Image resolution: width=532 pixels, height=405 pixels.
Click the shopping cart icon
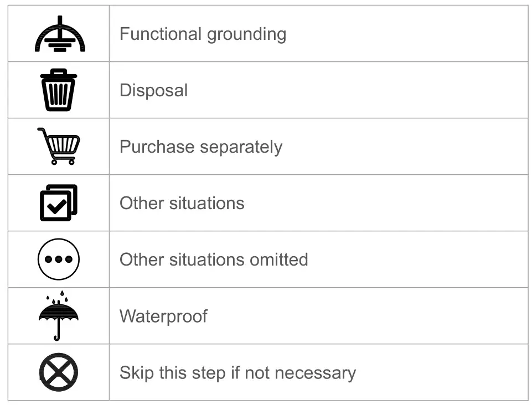59,146
